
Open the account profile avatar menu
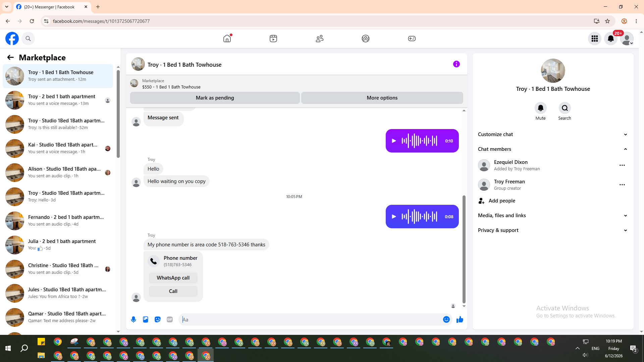click(627, 39)
